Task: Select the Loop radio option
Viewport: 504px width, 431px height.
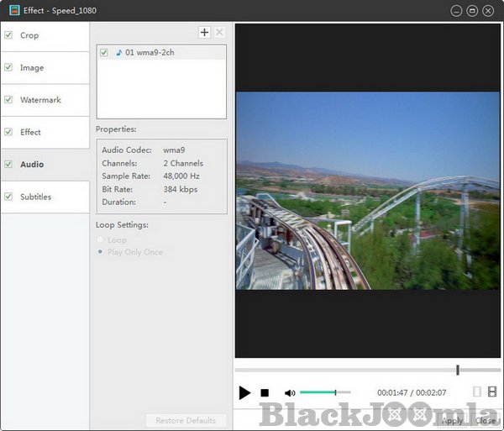Action: pos(102,240)
